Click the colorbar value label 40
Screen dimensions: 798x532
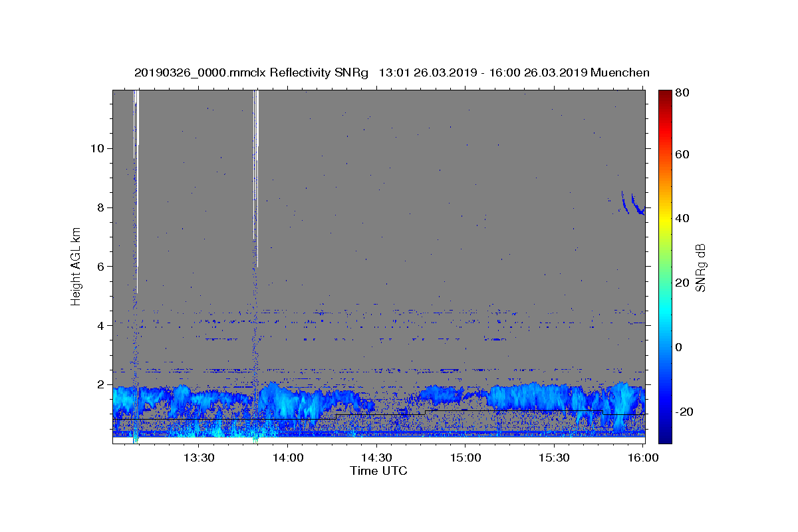click(x=683, y=218)
